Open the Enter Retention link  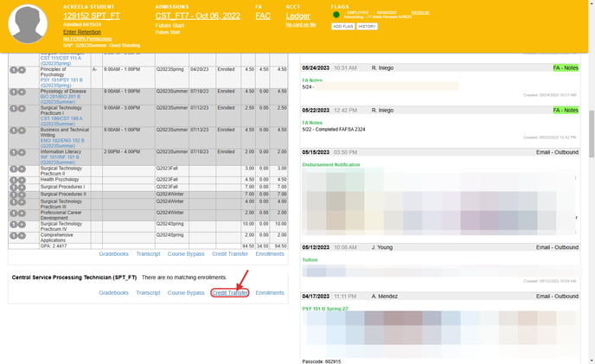(x=82, y=31)
